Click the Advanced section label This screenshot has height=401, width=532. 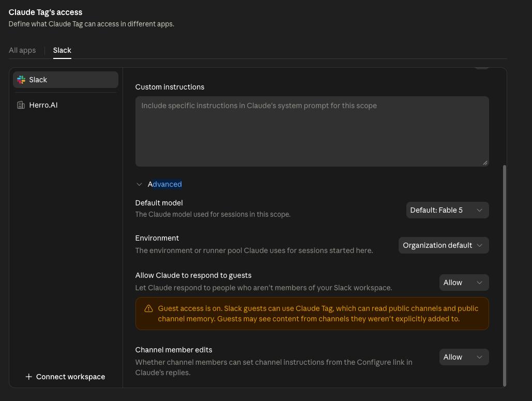point(164,184)
